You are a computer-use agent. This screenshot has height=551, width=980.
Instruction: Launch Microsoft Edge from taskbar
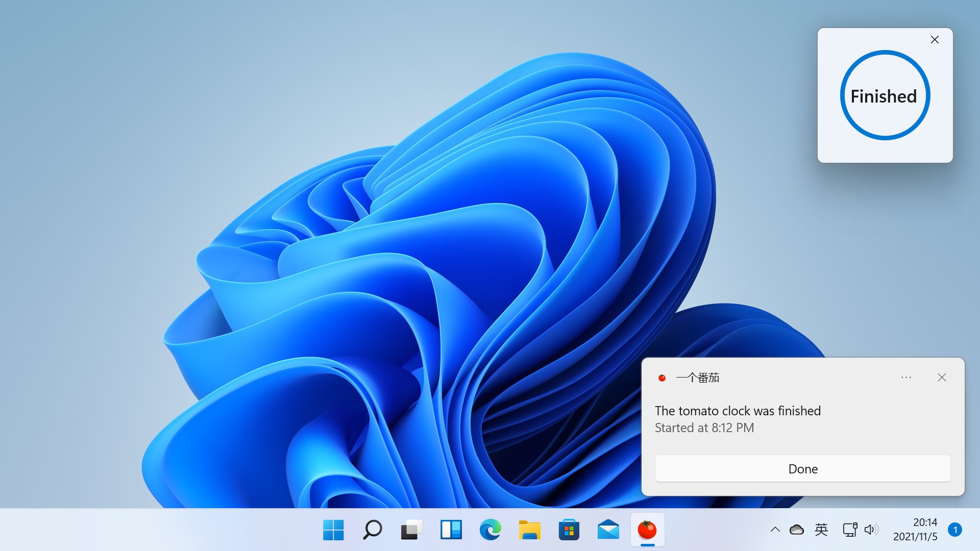click(490, 530)
